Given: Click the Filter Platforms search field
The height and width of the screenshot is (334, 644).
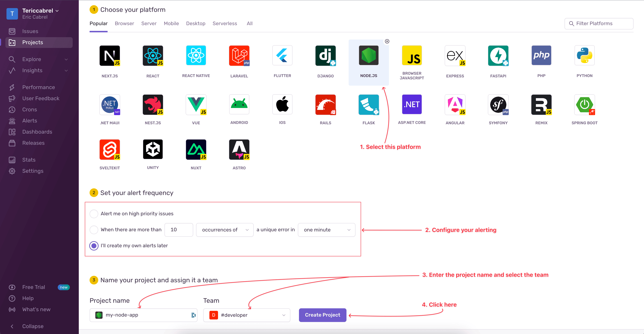Looking at the screenshot, I should click(x=599, y=23).
